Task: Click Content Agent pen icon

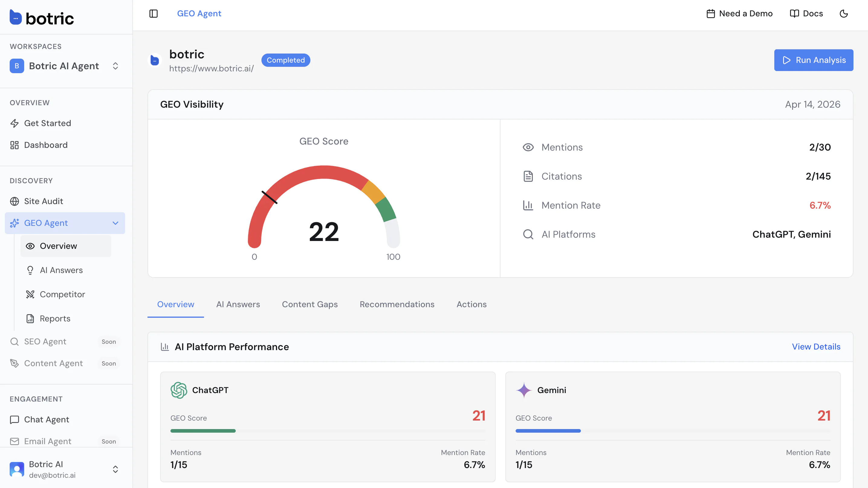Action: coord(15,363)
